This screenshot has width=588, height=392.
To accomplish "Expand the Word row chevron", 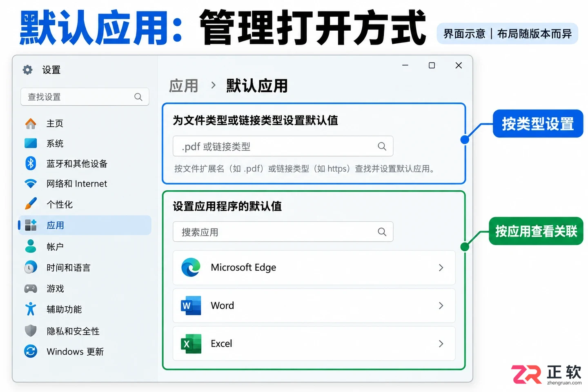I will coord(441,305).
